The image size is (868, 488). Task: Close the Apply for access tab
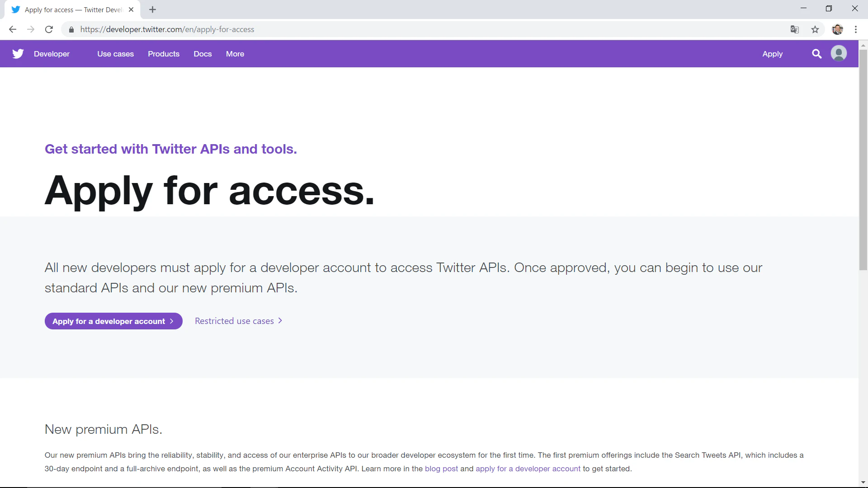(x=131, y=9)
